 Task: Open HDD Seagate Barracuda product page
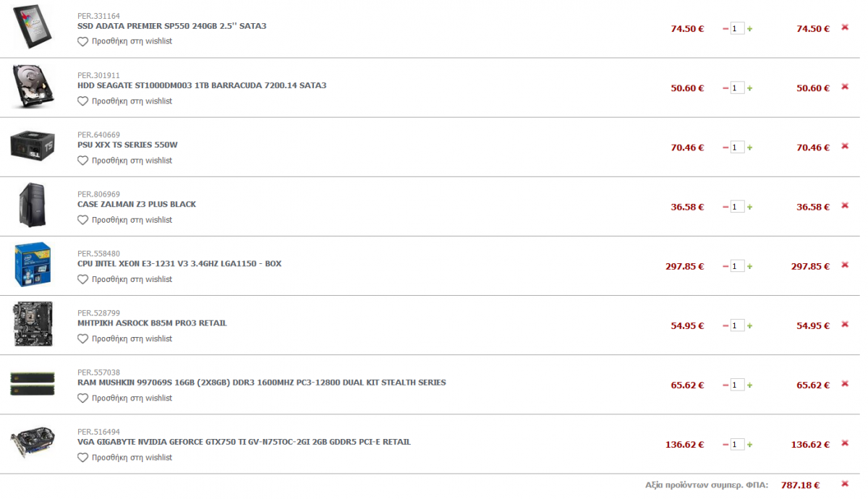pos(202,85)
